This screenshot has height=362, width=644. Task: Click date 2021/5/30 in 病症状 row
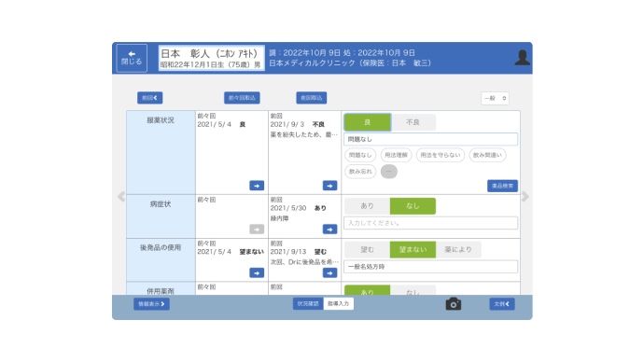tap(287, 208)
